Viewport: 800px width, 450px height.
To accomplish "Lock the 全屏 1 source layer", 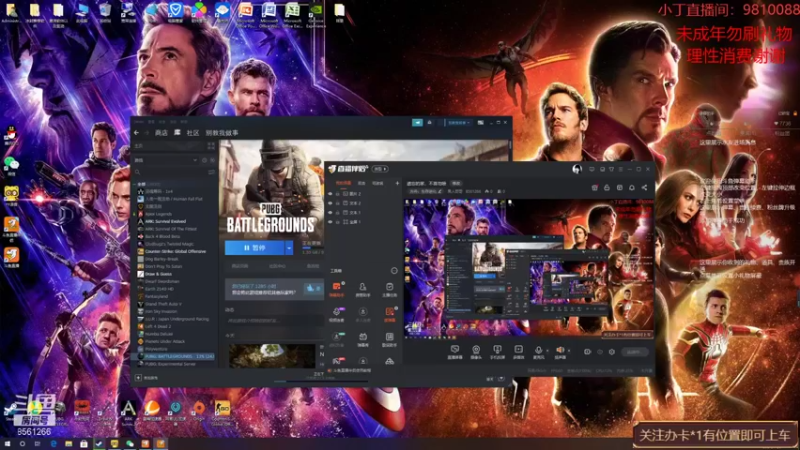I will 338,222.
